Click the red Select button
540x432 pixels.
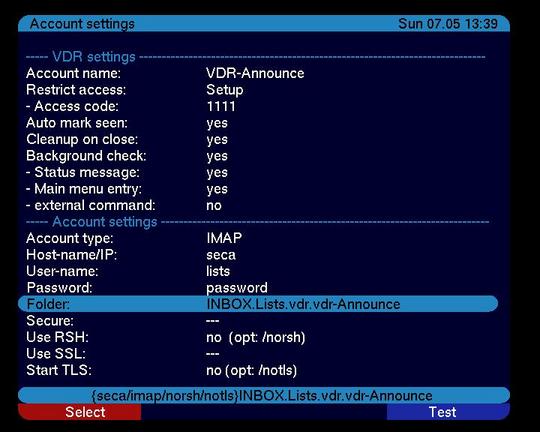(x=80, y=412)
